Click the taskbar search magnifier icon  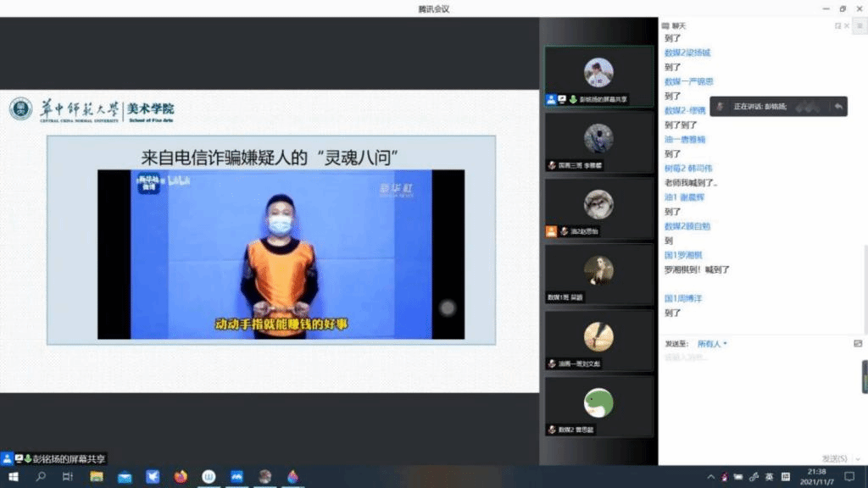pos(41,477)
